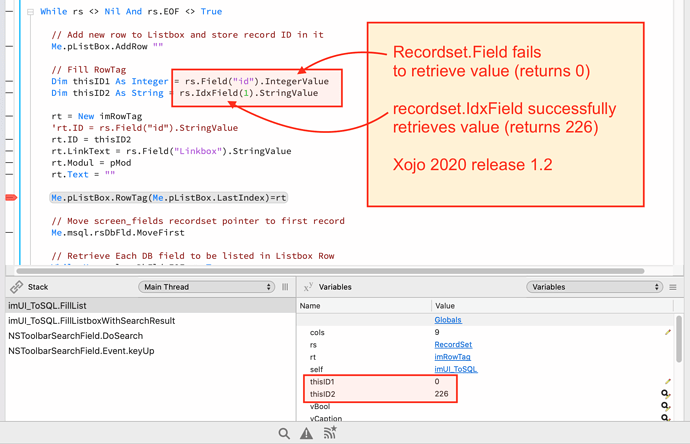690x444 pixels.
Task: Click the highlighted RowTag assignment line
Action: point(169,198)
